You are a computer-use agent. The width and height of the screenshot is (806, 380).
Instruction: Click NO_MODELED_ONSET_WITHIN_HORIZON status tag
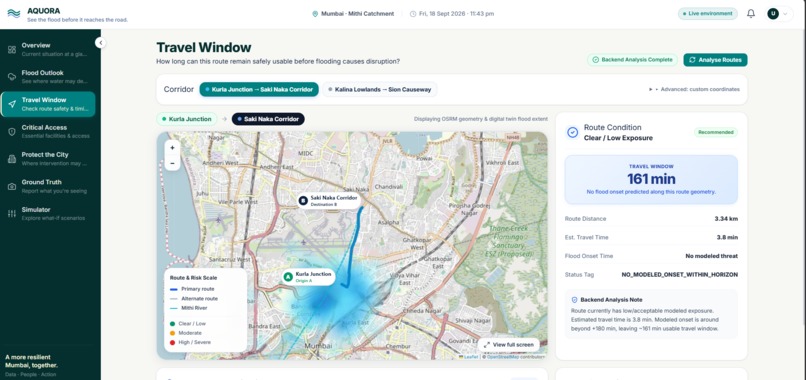point(680,275)
